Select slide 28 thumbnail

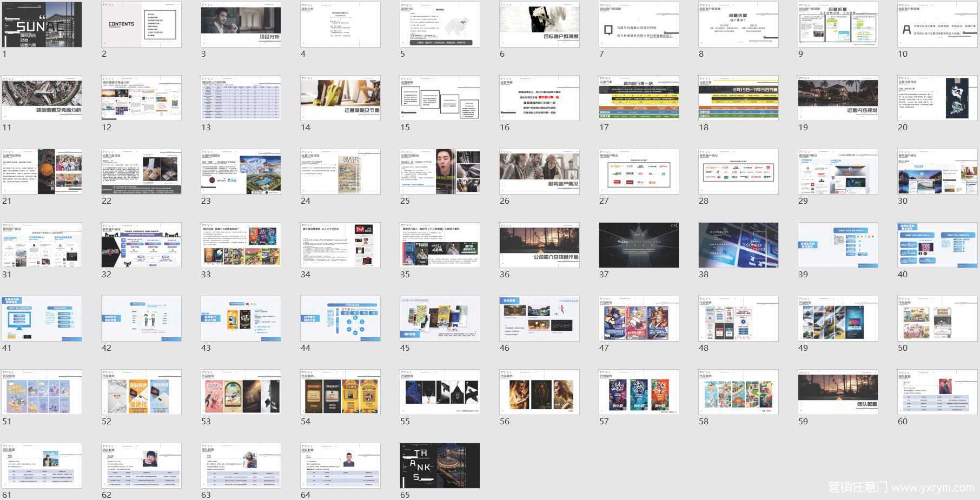click(x=739, y=172)
